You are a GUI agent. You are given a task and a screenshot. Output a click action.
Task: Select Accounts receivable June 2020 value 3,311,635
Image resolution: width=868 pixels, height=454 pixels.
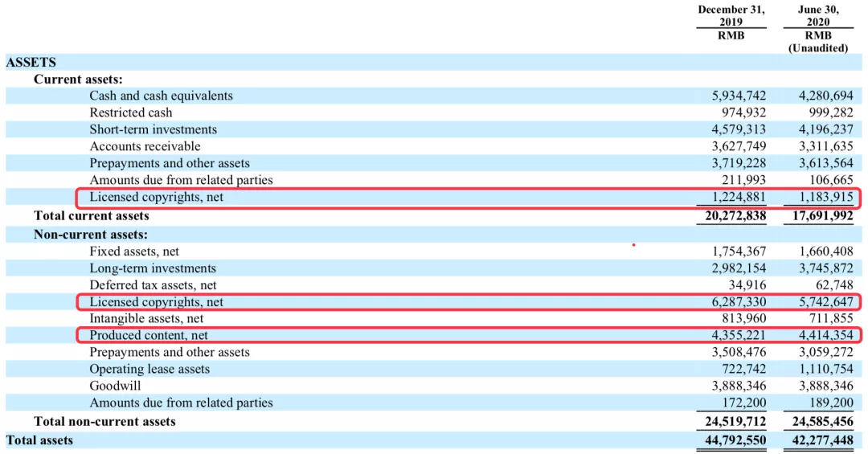tap(826, 146)
